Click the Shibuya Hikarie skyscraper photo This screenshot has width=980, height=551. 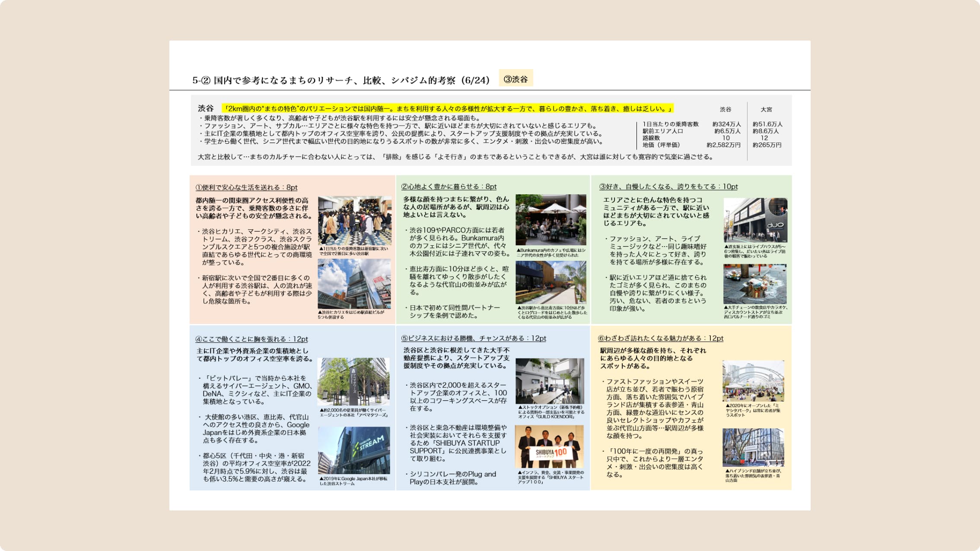tap(354, 284)
